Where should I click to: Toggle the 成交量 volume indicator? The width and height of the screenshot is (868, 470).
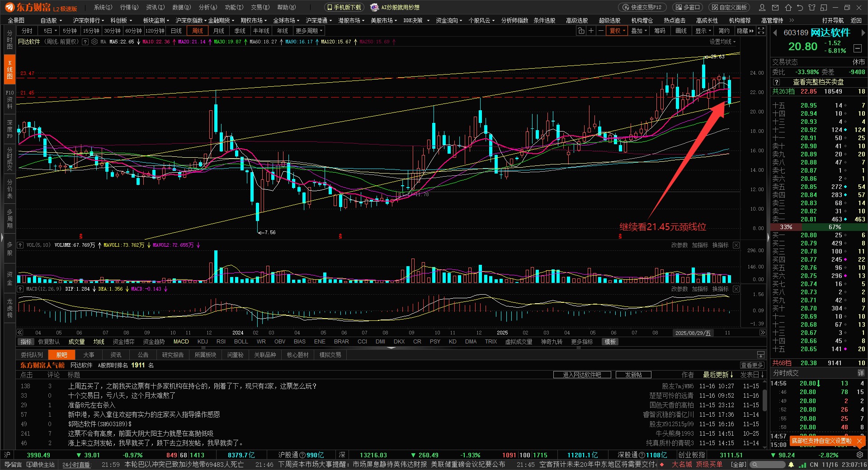click(x=76, y=342)
